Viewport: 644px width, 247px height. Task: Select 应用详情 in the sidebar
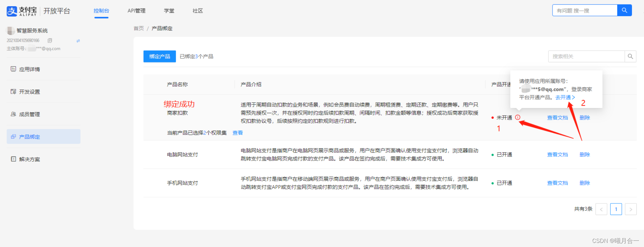(44, 69)
